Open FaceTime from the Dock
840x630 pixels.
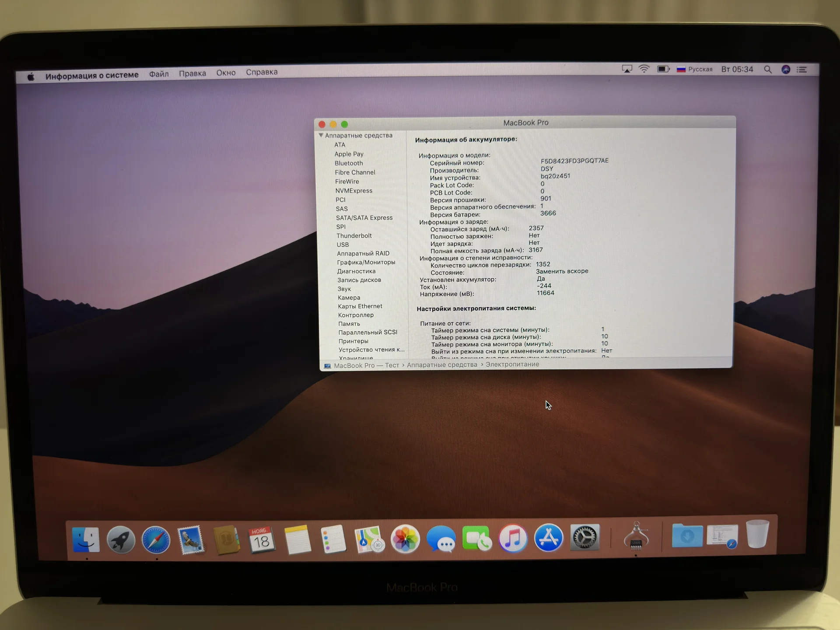(x=477, y=539)
